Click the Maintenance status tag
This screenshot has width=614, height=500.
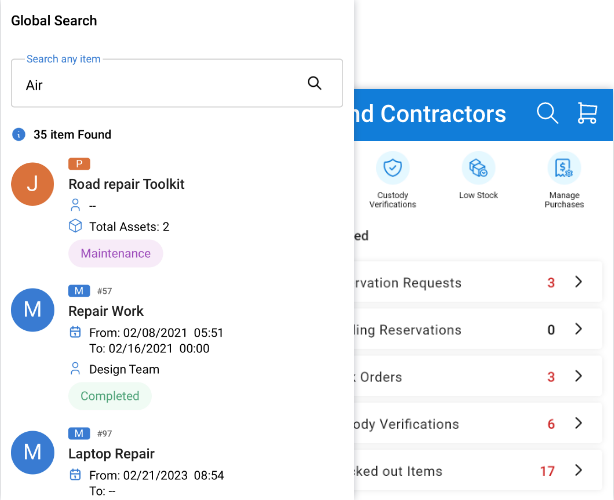pyautogui.click(x=115, y=254)
